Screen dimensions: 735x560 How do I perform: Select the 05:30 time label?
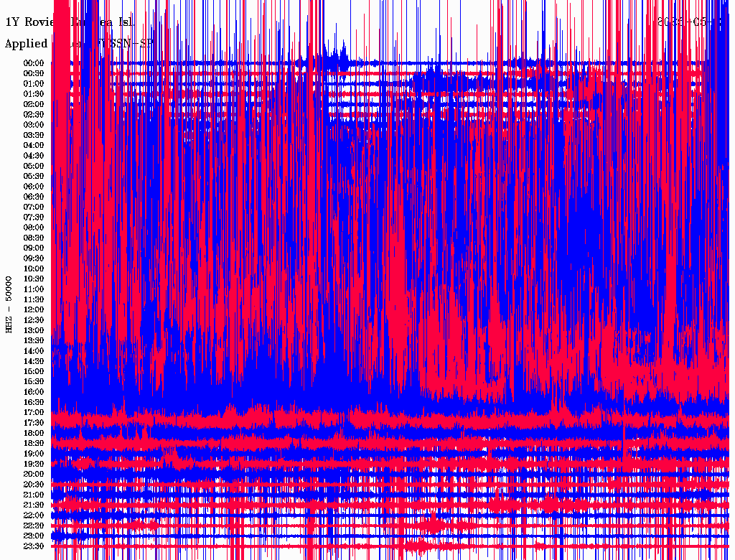click(34, 177)
